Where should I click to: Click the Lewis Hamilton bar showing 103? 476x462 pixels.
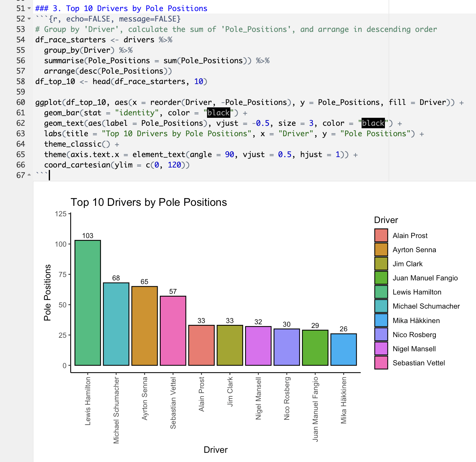coord(88,303)
